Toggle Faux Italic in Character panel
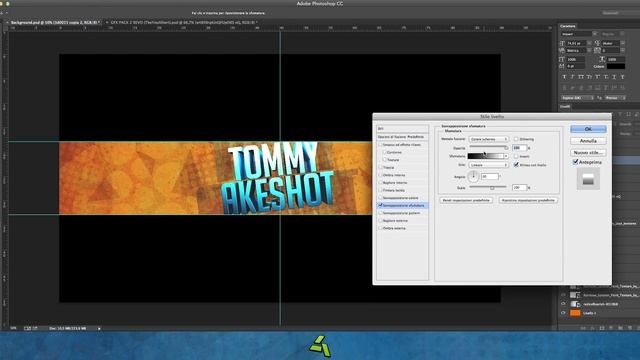This screenshot has width=640, height=360. point(573,77)
